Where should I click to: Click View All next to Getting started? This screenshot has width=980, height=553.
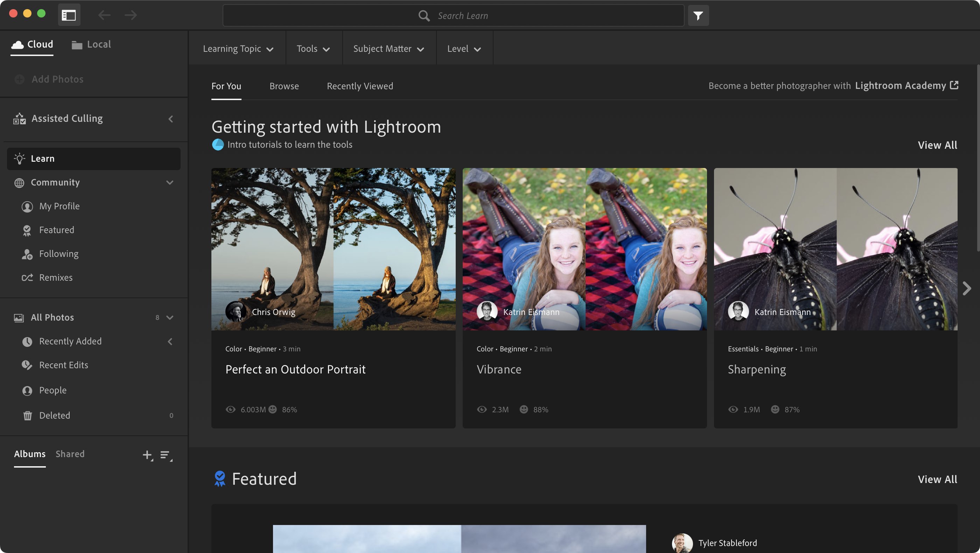pos(937,145)
